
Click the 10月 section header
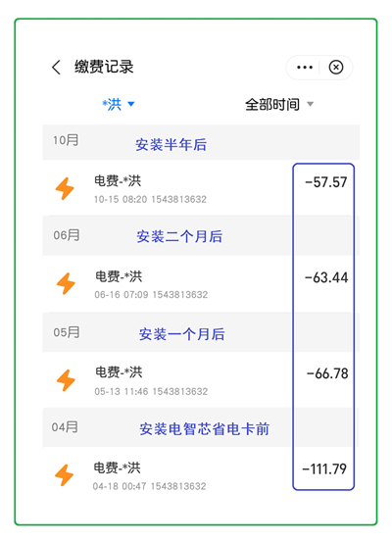tap(201, 142)
